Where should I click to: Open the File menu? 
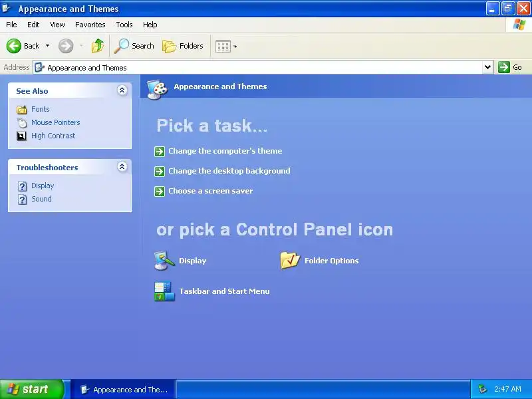coord(11,25)
